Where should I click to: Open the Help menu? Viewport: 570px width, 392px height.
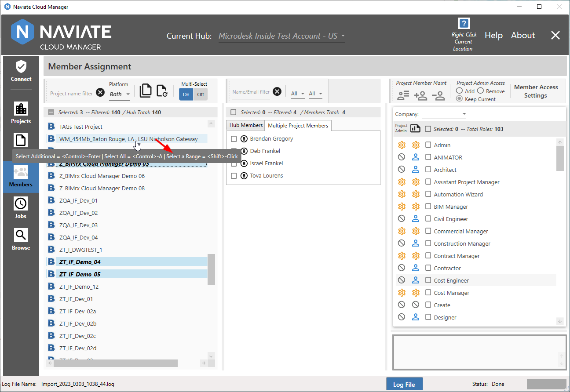pos(493,36)
